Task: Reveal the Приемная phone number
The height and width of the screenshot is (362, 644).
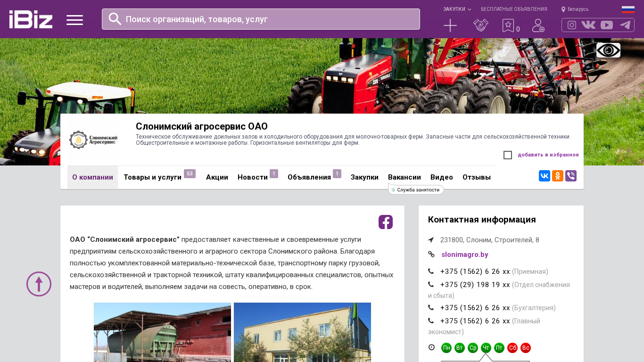Action: [475, 271]
